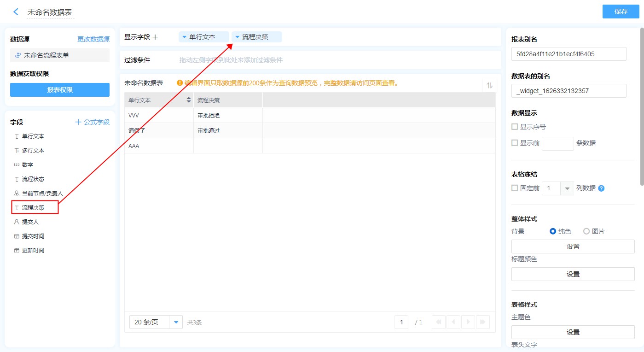This screenshot has height=352, width=644.
Task: Click the next page arrow
Action: click(468, 322)
